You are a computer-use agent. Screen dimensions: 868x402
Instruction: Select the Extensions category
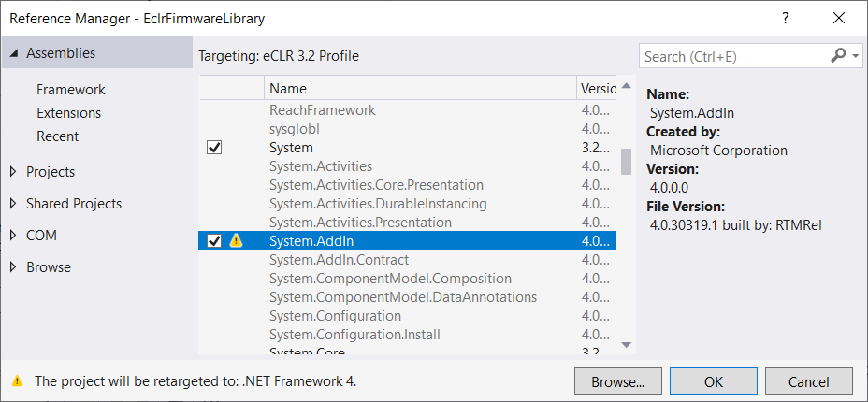click(68, 113)
